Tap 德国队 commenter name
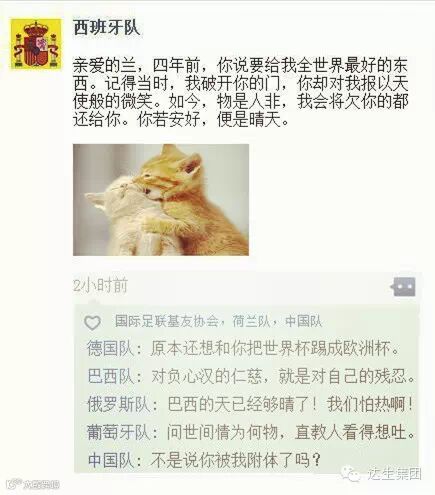Viewport: 435px width, 495px height. point(110,348)
